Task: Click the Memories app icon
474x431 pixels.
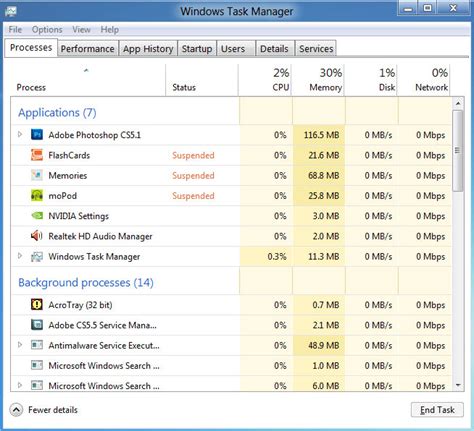Action: pyautogui.click(x=37, y=175)
